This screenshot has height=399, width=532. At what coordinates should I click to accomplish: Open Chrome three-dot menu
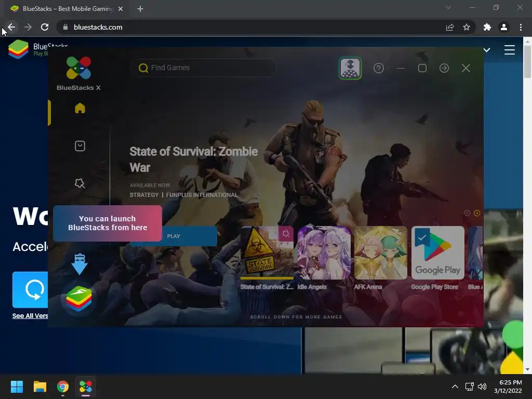point(521,27)
